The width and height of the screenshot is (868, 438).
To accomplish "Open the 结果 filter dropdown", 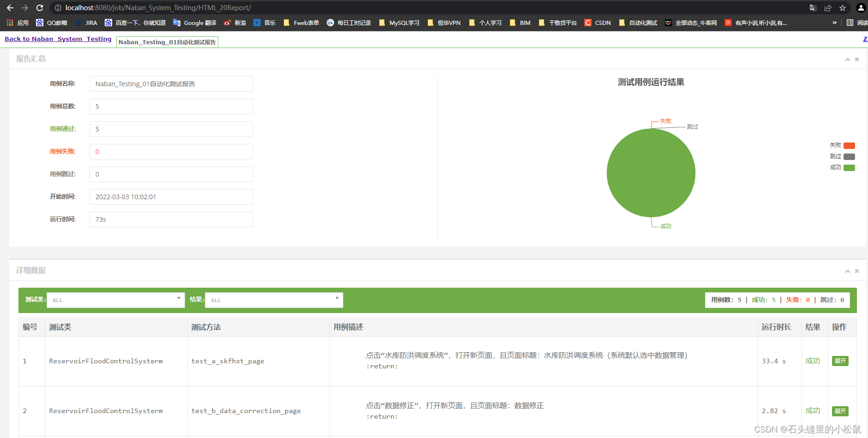I will point(274,300).
